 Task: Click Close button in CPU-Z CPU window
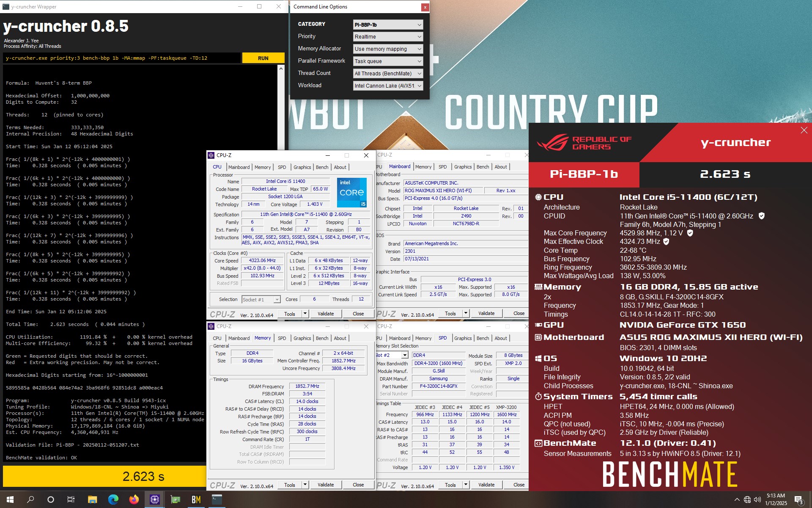click(358, 314)
